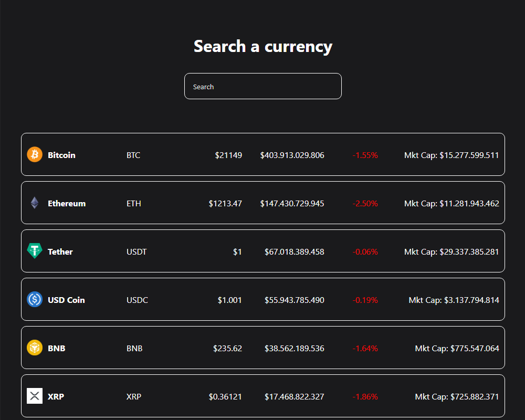Focus the Search currency input field

point(263,86)
